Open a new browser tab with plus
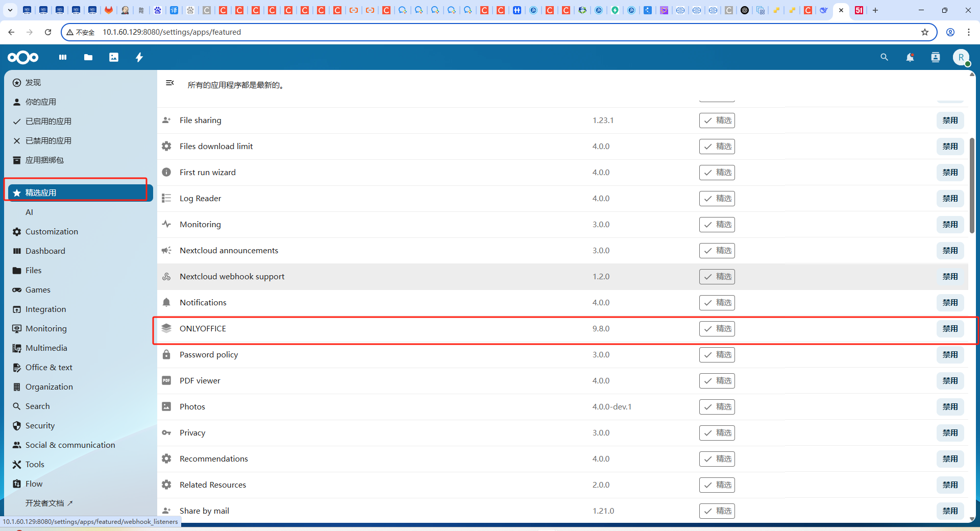This screenshot has width=980, height=531. tap(875, 10)
